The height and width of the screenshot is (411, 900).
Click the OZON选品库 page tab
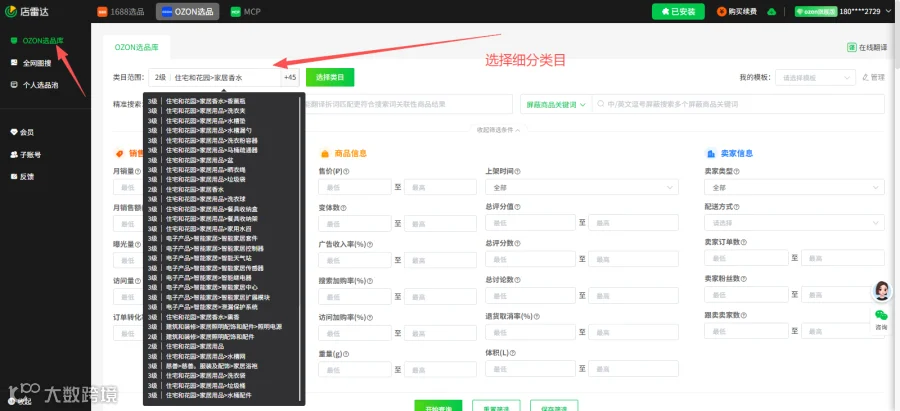coord(137,48)
